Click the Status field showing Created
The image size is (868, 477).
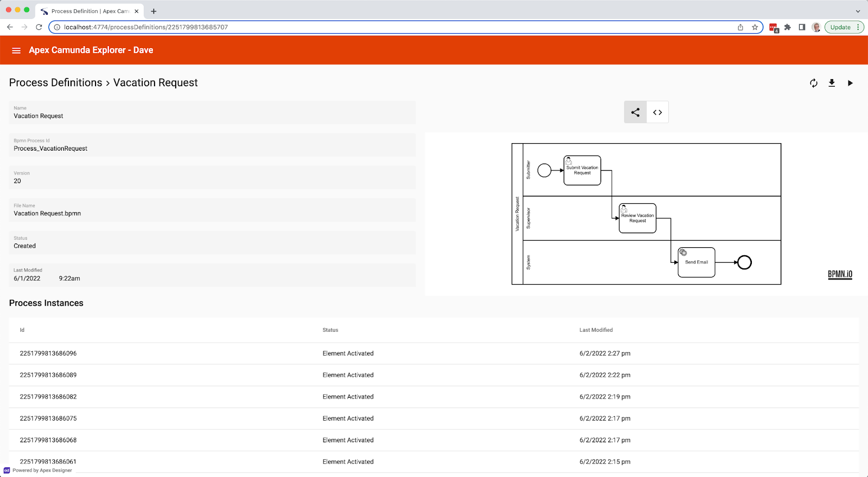(212, 243)
